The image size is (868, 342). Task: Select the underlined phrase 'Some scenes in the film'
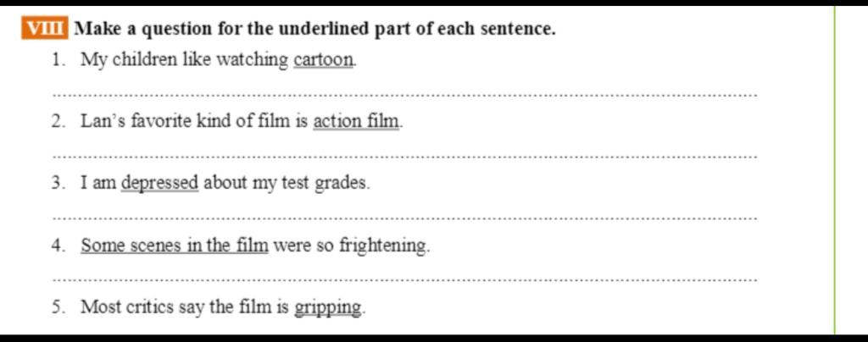tap(175, 244)
